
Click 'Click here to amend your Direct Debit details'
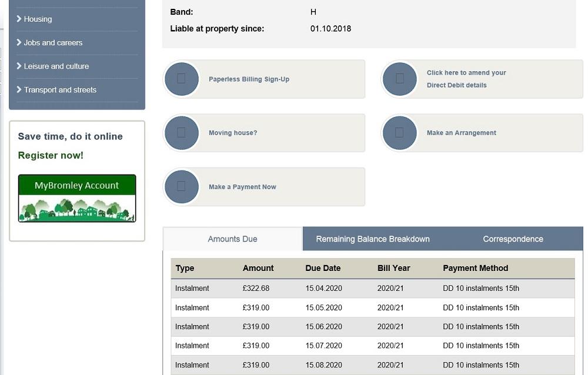tap(466, 79)
